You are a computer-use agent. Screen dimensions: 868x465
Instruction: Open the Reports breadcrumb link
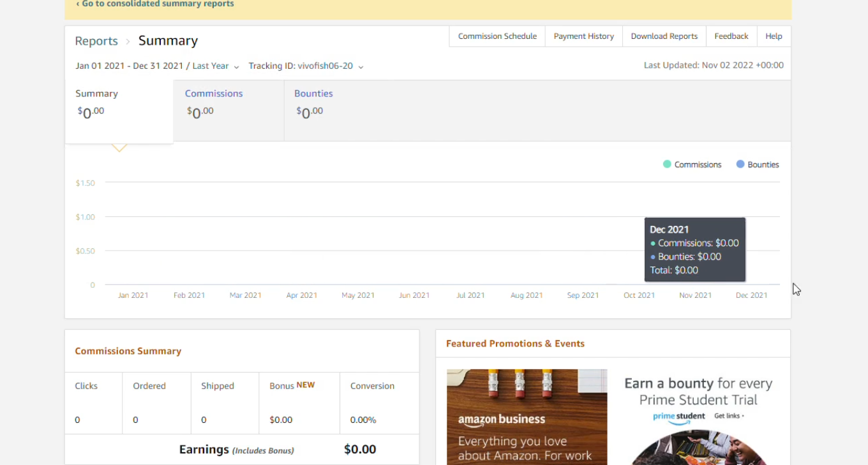pos(96,41)
